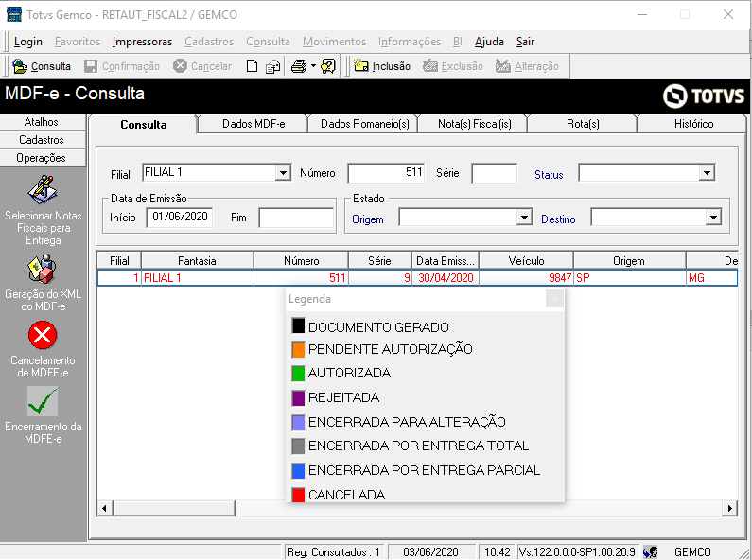Click the Cadastros sidebar button
752x560 pixels.
click(43, 139)
